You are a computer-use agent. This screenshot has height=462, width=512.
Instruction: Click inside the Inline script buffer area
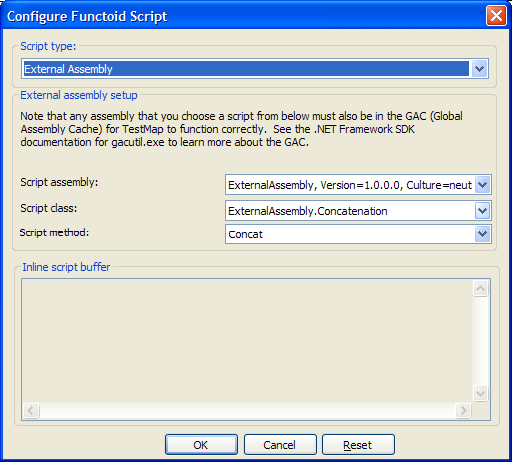coord(247,341)
